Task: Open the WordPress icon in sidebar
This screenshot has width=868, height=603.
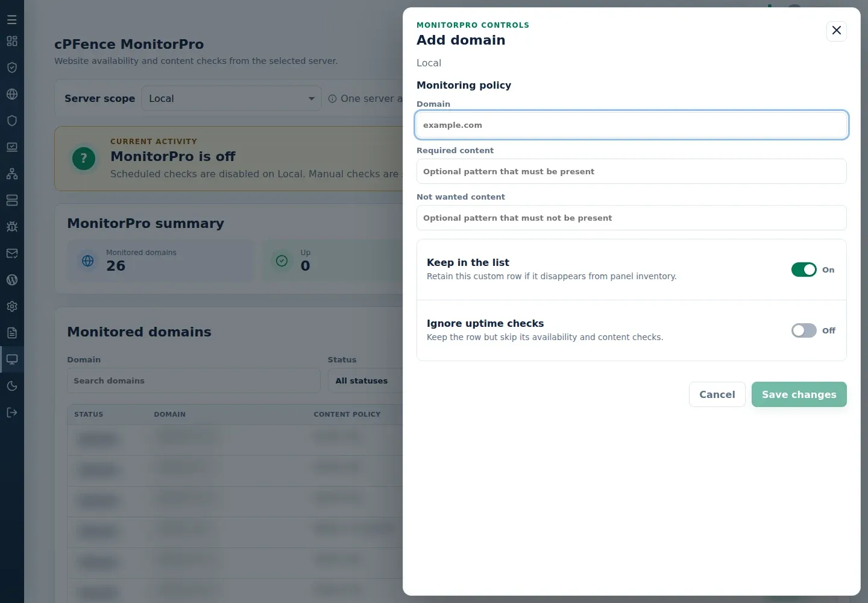Action: click(12, 280)
